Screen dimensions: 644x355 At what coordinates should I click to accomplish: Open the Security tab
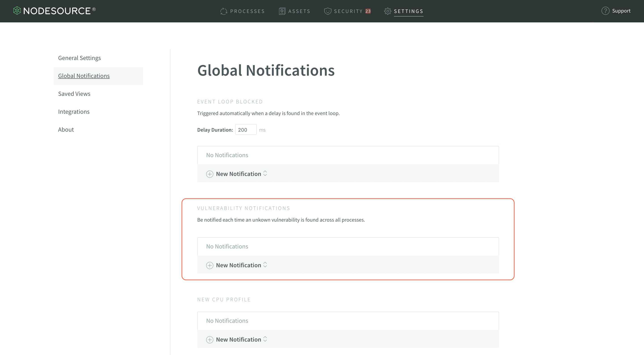pyautogui.click(x=348, y=11)
